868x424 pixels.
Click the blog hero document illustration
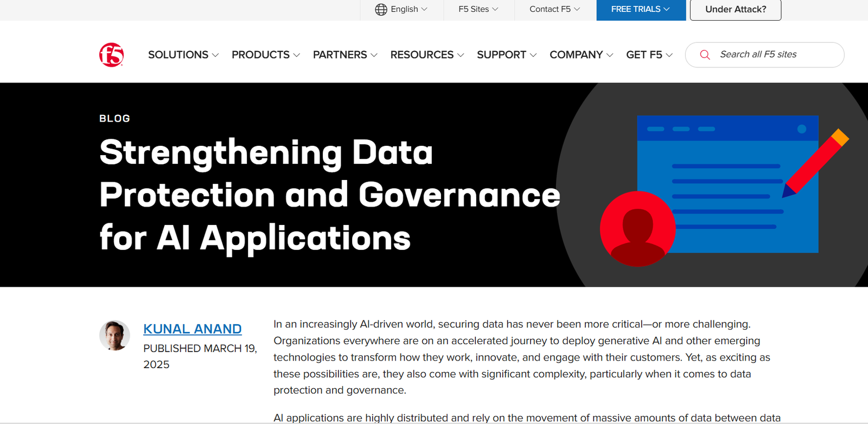727,184
